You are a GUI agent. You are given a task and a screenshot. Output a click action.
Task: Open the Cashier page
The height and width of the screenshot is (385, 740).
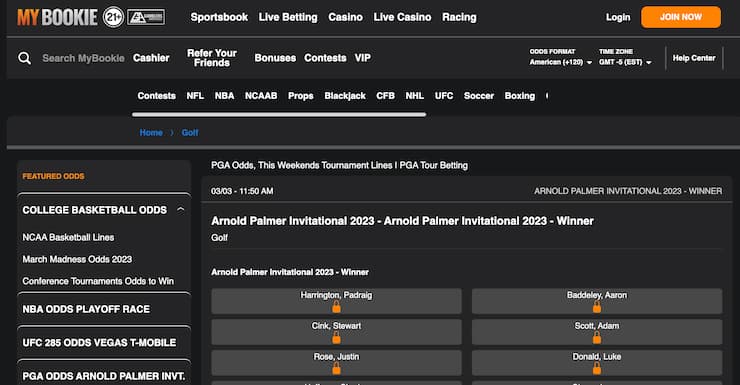click(x=151, y=58)
